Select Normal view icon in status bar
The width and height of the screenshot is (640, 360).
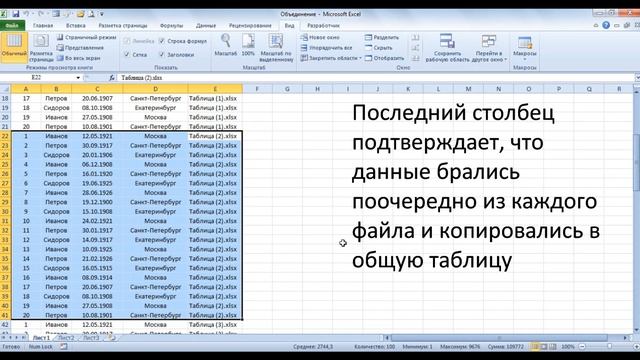pyautogui.click(x=535, y=347)
